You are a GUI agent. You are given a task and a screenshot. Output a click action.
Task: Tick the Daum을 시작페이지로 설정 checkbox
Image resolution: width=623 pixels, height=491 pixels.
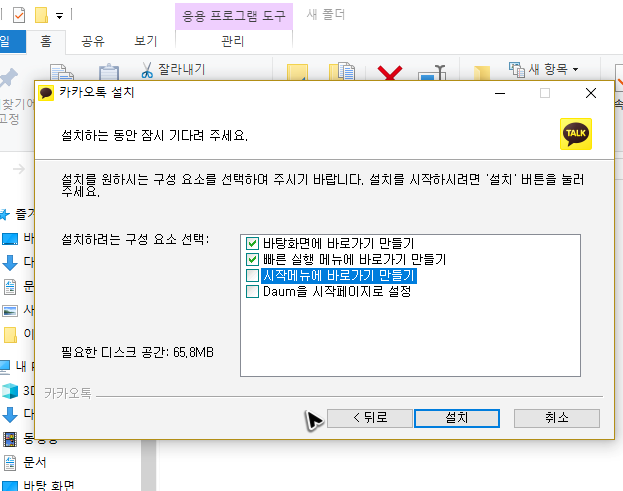(252, 292)
